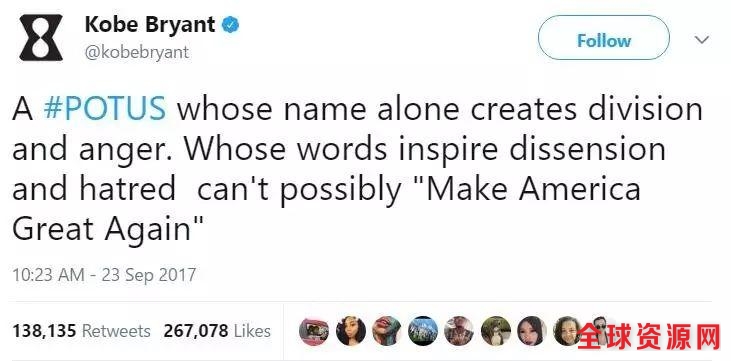This screenshot has height=361, width=731.
Task: Open the mountain landscape liker avatar
Action: pyautogui.click(x=423, y=331)
